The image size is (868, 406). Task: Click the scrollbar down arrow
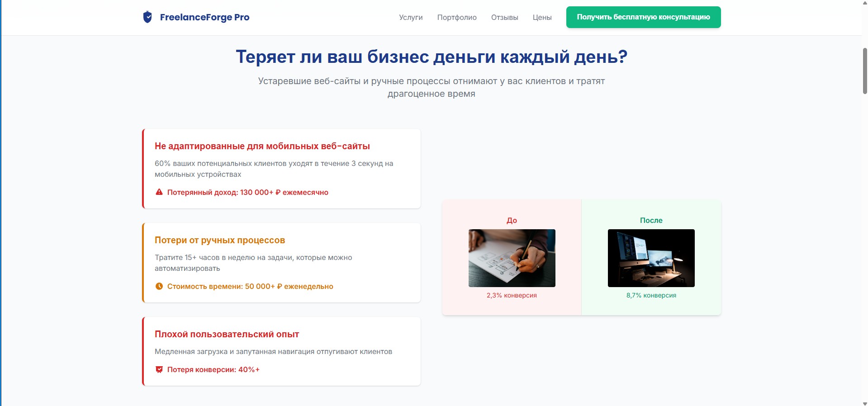(x=865, y=403)
